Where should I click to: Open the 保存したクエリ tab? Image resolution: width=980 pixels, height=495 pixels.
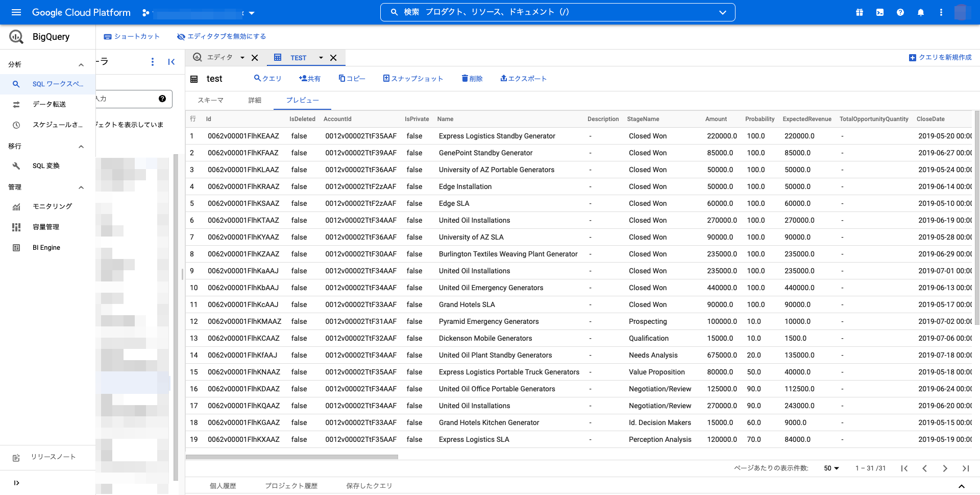[369, 486]
